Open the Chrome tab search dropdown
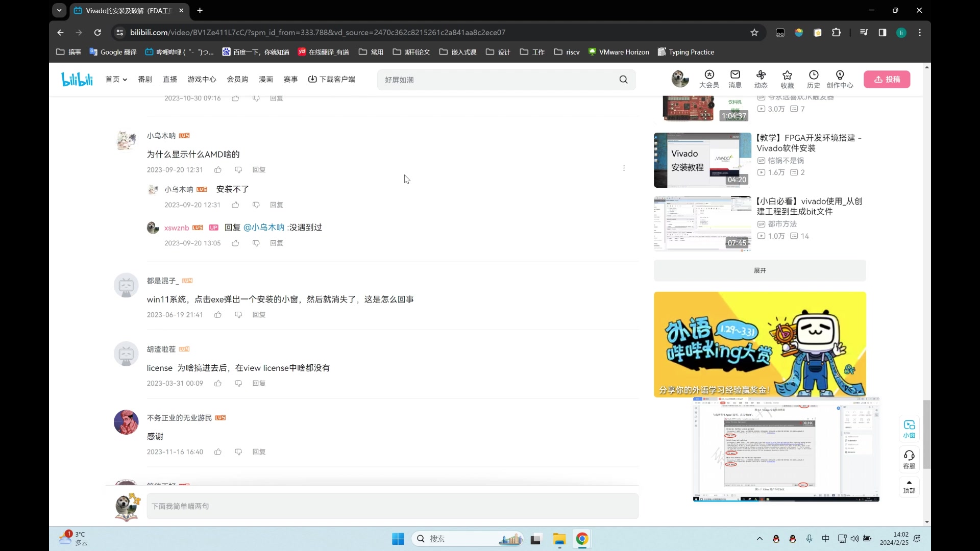The width and height of the screenshot is (980, 551). tap(59, 10)
